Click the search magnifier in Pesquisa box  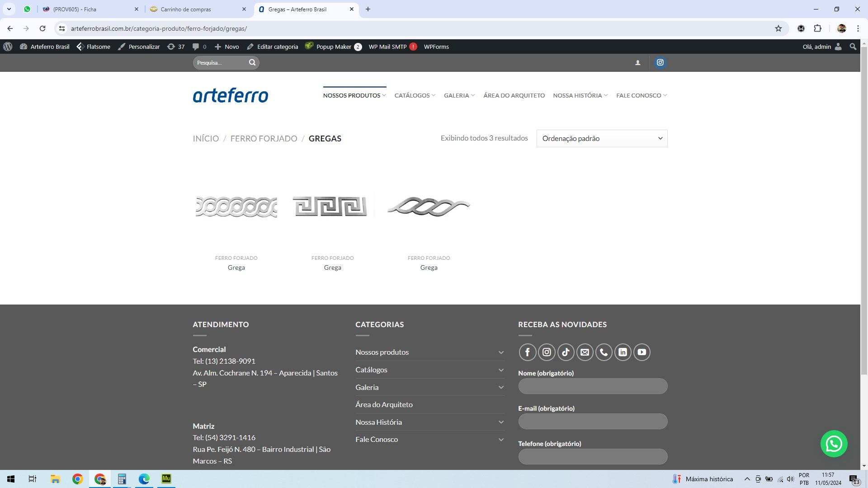pyautogui.click(x=252, y=62)
